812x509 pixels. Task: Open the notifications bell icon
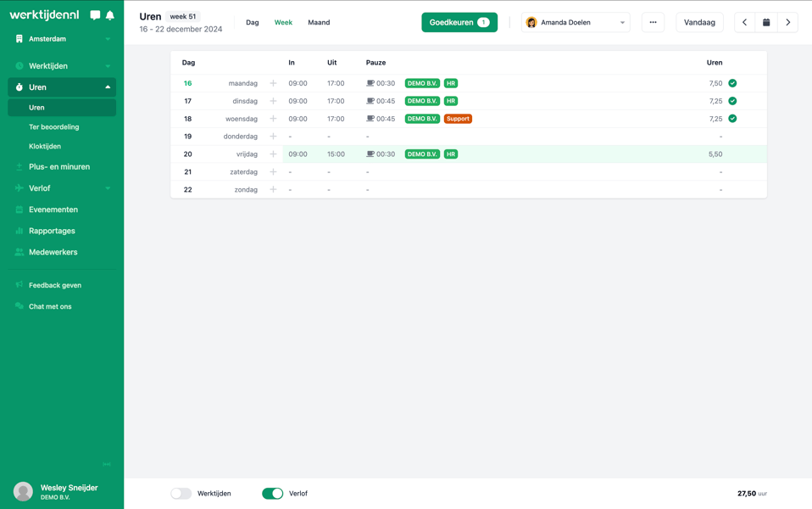(110, 15)
